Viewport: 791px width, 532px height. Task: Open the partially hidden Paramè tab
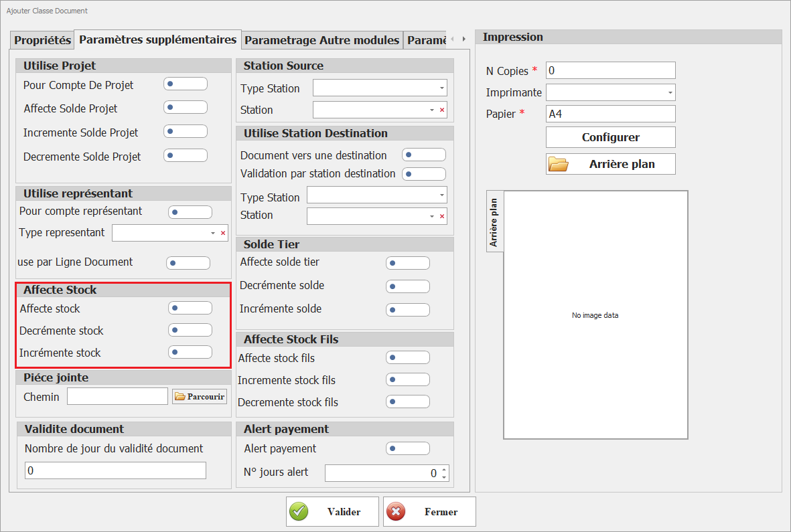click(426, 40)
